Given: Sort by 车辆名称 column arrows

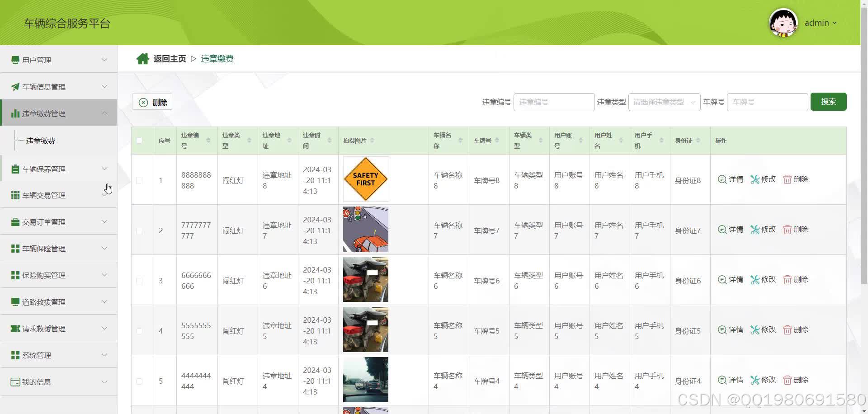Looking at the screenshot, I should click(x=460, y=141).
